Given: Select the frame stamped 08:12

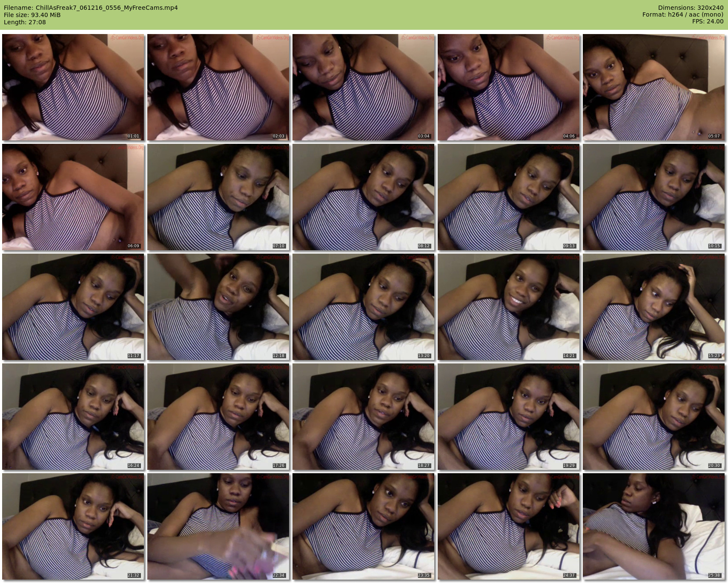Looking at the screenshot, I should pyautogui.click(x=364, y=197).
